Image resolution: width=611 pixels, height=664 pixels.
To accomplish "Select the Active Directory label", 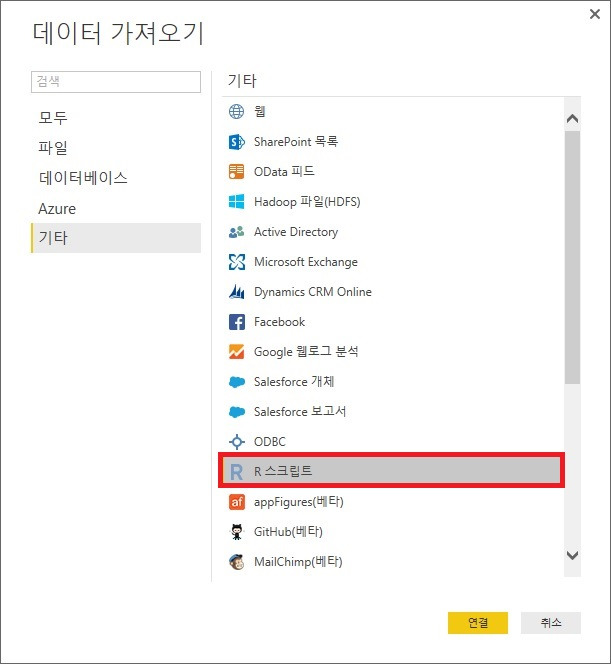I will 296,232.
